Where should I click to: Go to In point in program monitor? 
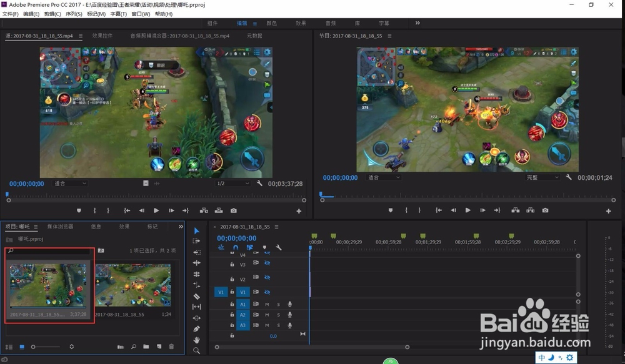tap(439, 210)
